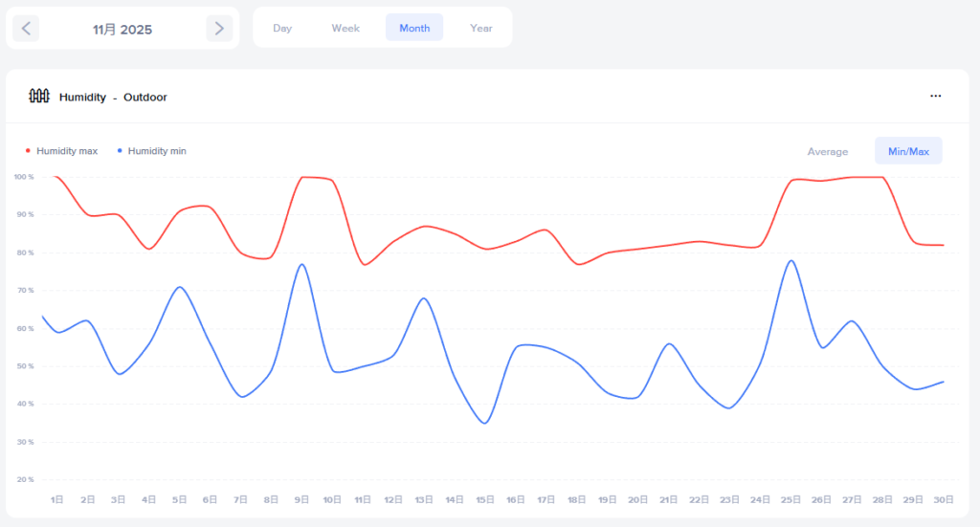Click the 9日 axis label
This screenshot has height=527, width=980.
pyautogui.click(x=301, y=499)
